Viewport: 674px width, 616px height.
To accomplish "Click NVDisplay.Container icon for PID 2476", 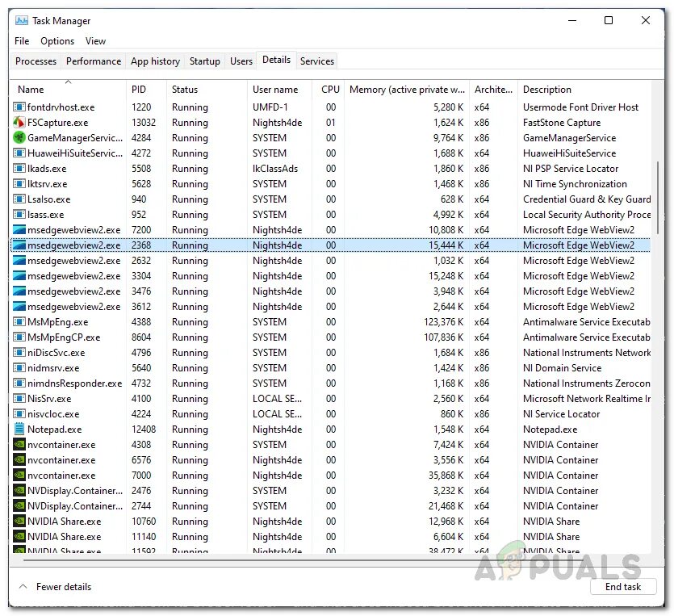I will (19, 491).
